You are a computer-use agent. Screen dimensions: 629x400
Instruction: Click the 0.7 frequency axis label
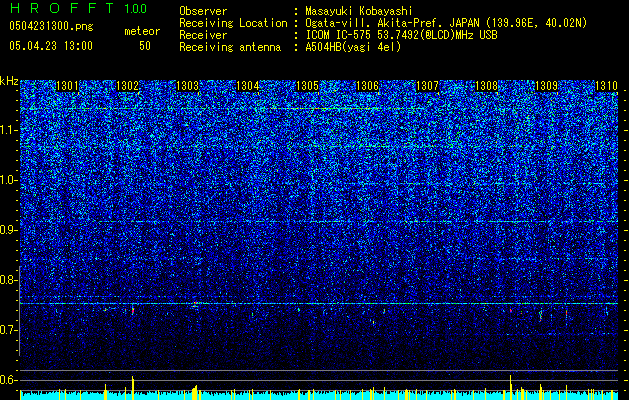[x=9, y=330]
